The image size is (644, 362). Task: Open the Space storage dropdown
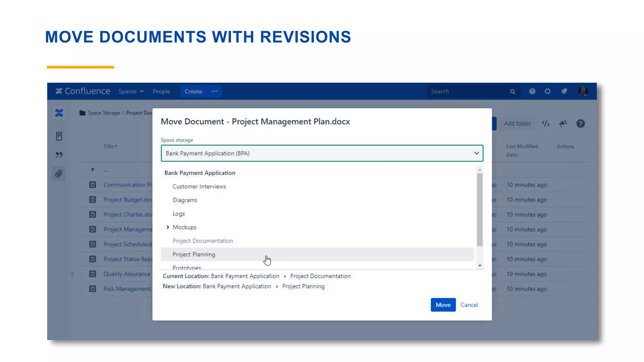(x=322, y=153)
